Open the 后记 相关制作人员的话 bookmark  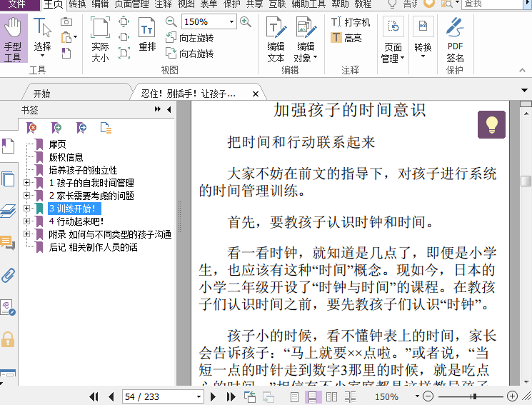tap(94, 247)
